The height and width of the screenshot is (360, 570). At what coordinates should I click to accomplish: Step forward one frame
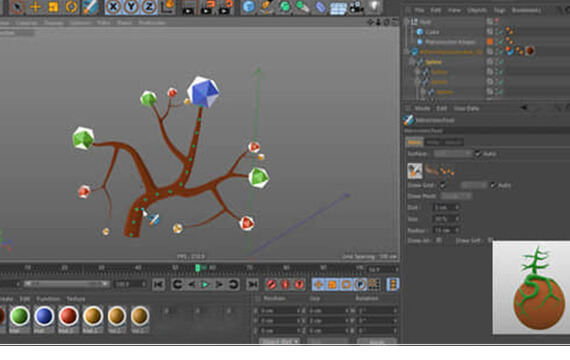click(219, 284)
